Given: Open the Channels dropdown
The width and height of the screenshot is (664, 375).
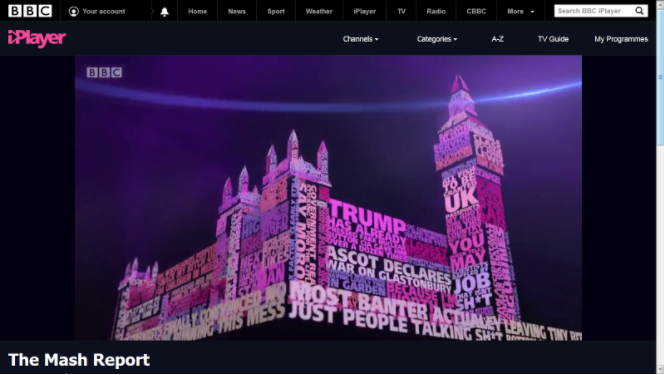Looking at the screenshot, I should pyautogui.click(x=360, y=39).
